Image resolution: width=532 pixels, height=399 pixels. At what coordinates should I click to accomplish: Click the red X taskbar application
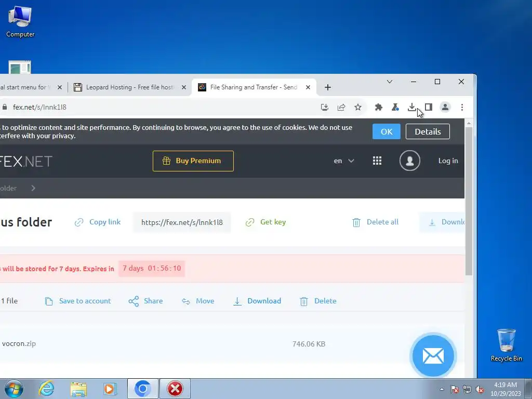click(175, 389)
